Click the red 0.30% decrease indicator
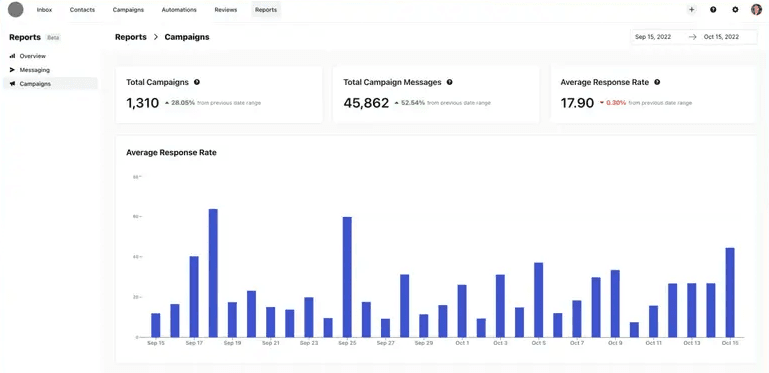Image resolution: width=769 pixels, height=373 pixels. (613, 103)
